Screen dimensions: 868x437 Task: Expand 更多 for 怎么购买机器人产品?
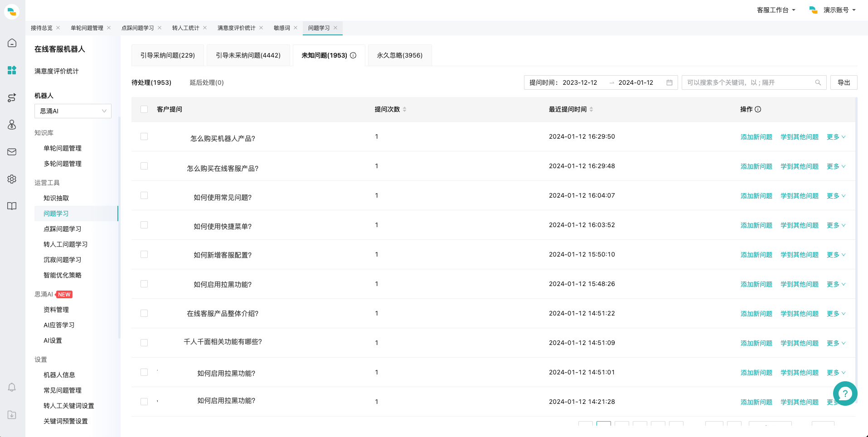pos(836,137)
